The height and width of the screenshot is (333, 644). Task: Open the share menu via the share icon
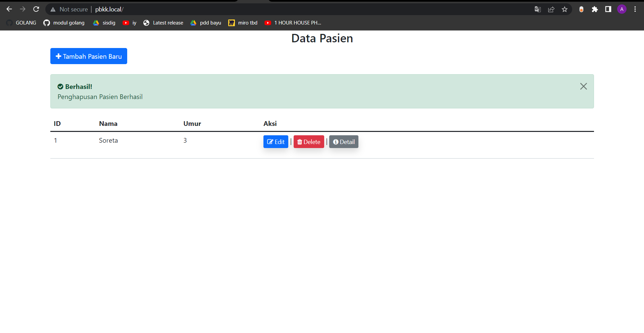coord(551,9)
